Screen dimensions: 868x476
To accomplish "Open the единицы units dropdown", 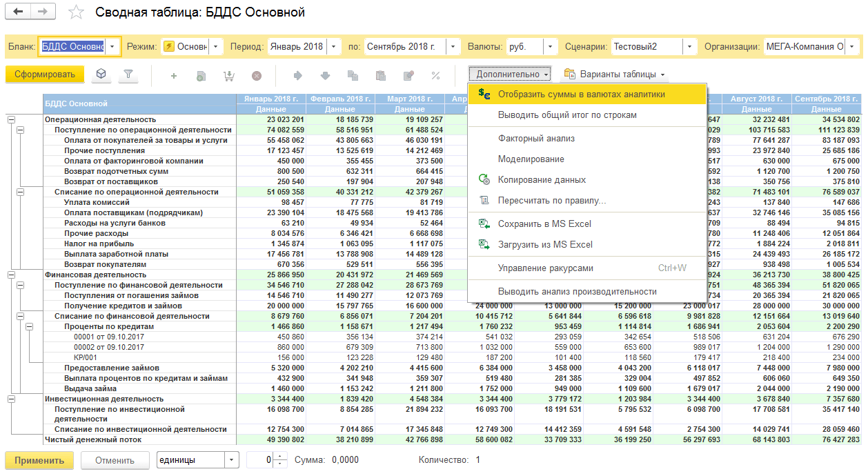I will [232, 460].
